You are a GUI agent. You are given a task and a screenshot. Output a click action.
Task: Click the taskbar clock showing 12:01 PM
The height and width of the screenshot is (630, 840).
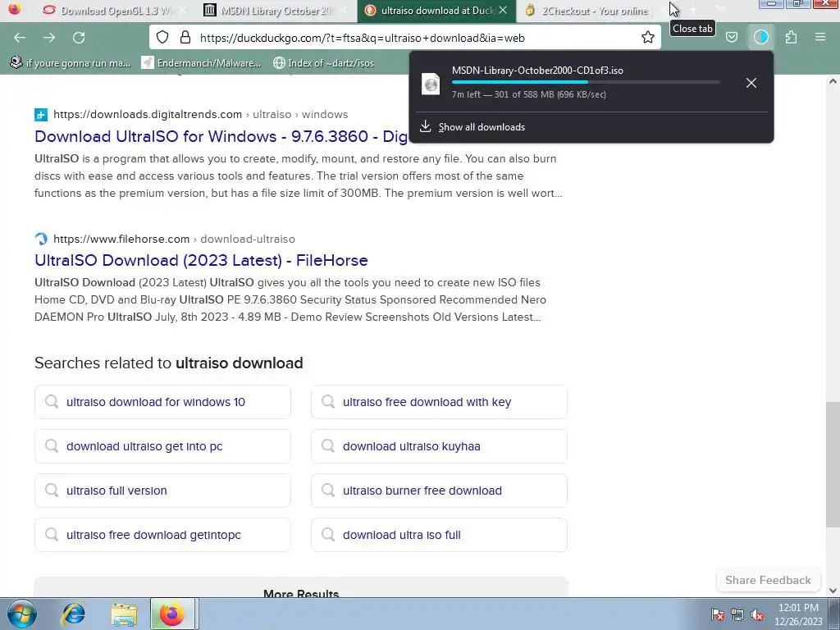tap(798, 614)
